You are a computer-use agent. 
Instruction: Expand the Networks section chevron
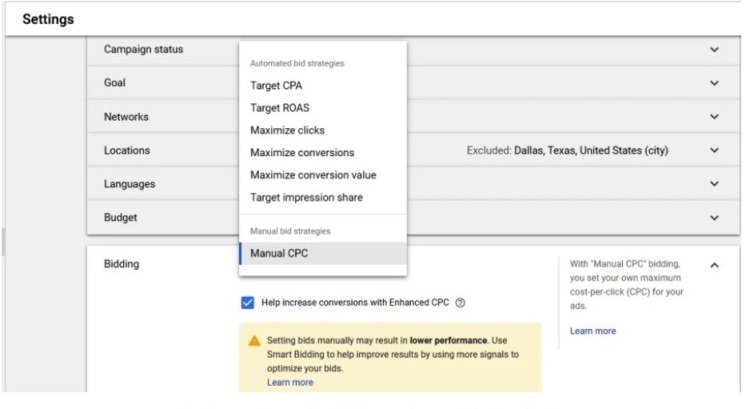coord(714,117)
